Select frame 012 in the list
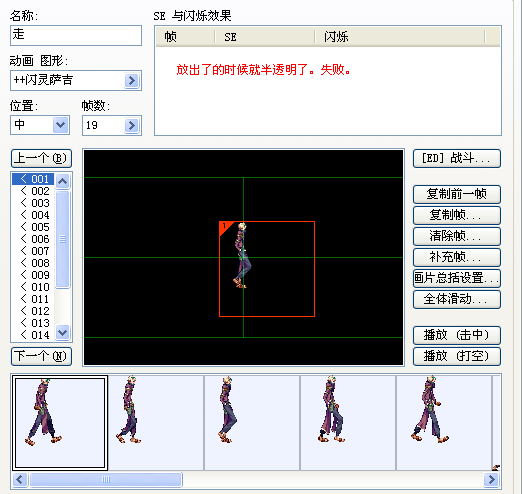 (33, 311)
